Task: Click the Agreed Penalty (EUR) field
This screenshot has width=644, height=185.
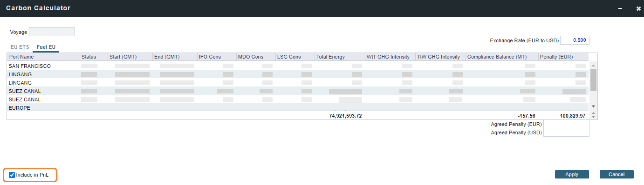Action: click(566, 124)
